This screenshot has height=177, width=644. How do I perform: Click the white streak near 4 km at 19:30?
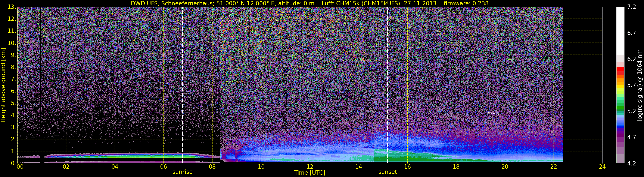(491, 113)
